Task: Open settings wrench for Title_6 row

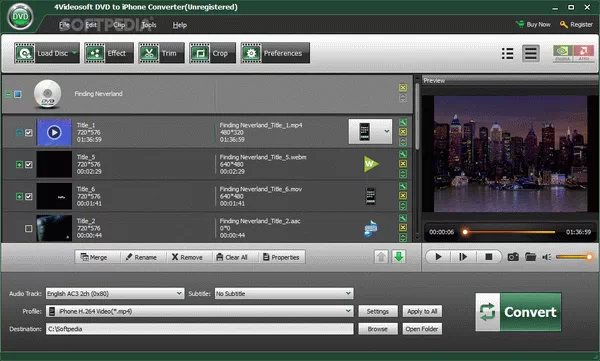Action: click(x=403, y=186)
